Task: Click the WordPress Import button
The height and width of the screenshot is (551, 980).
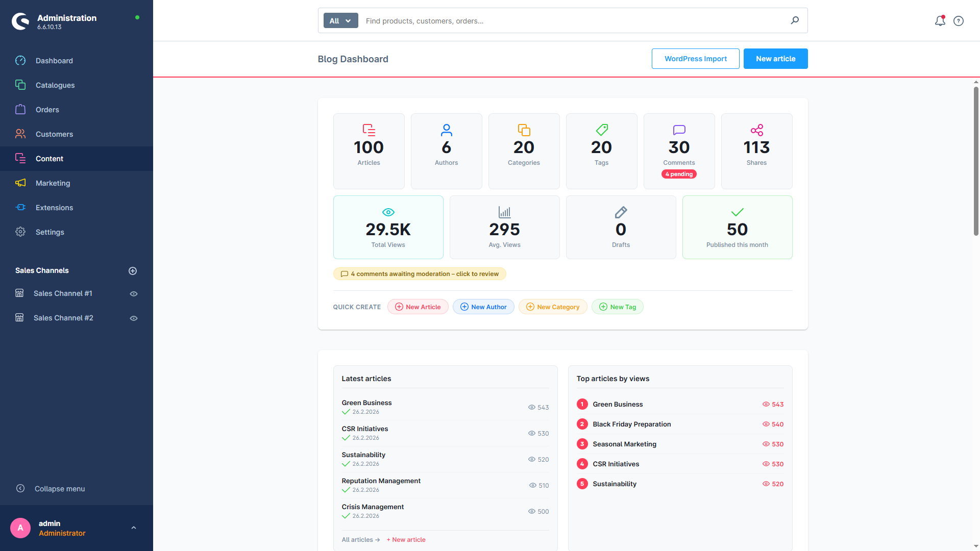Action: click(695, 59)
